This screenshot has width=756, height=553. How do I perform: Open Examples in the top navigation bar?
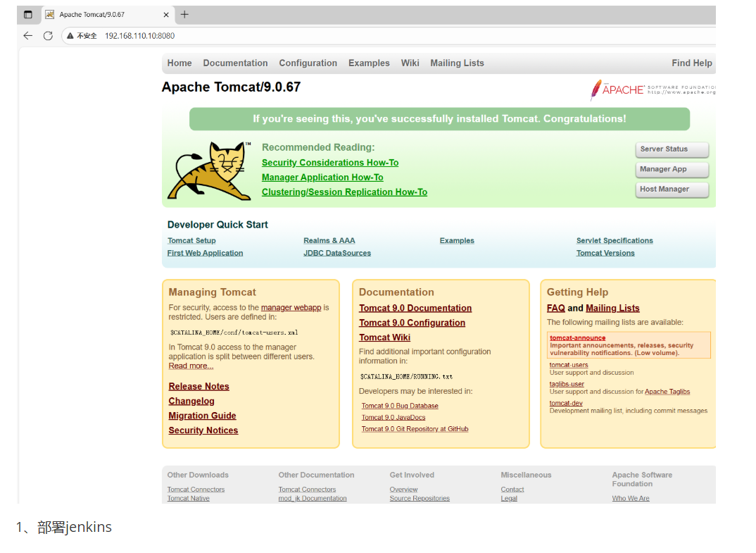coord(369,63)
